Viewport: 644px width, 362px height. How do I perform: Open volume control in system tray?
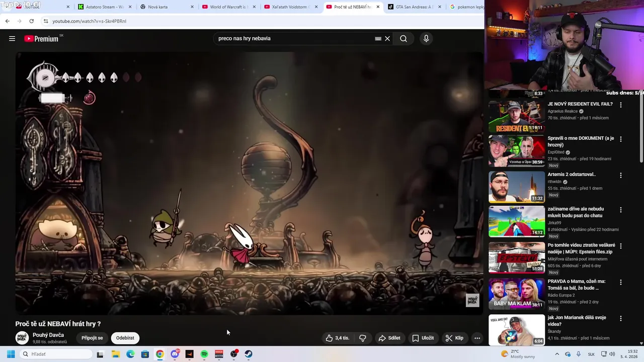click(612, 354)
